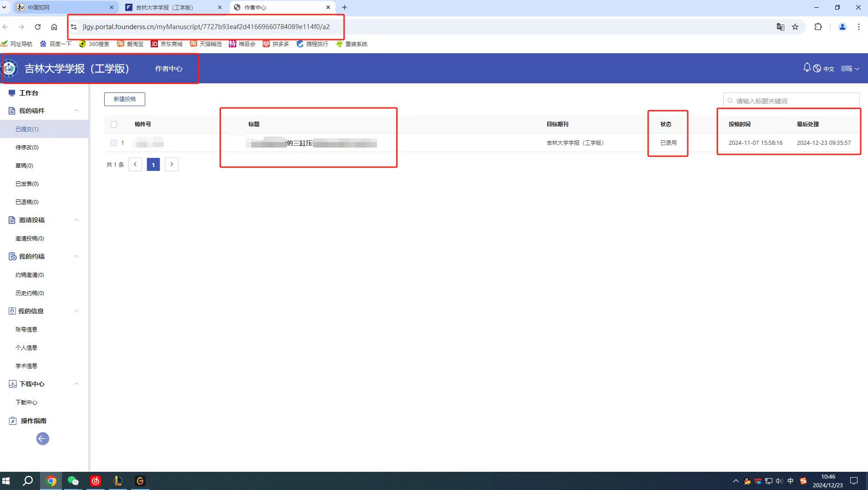Open 操作指南 in sidebar
Screen dimensions: 868x490
tap(33, 421)
